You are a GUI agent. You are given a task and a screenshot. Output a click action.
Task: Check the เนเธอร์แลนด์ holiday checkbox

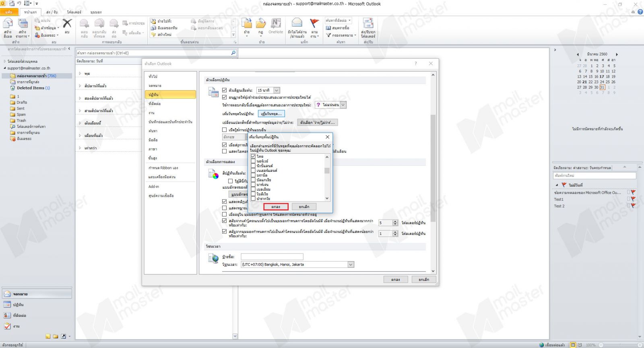point(253,171)
